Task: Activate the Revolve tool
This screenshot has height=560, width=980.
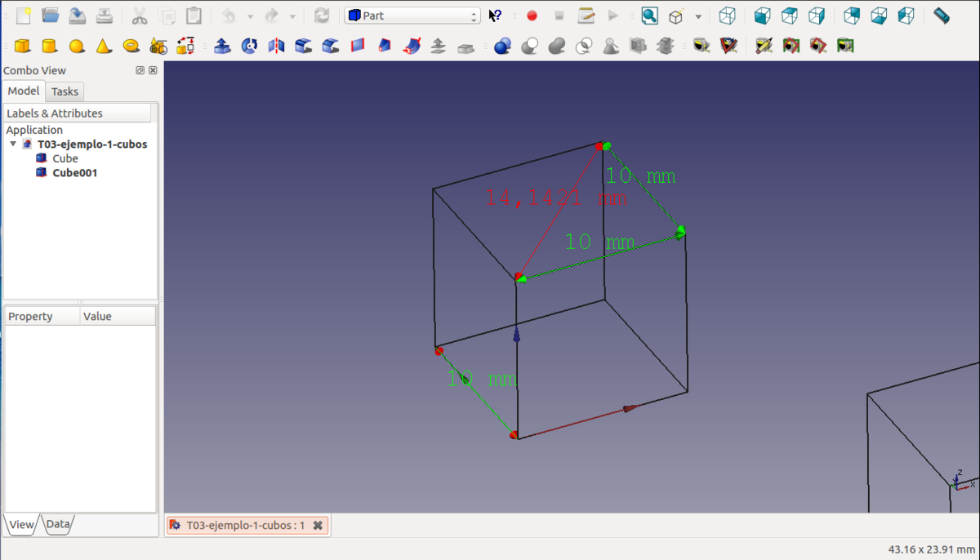Action: coord(249,46)
